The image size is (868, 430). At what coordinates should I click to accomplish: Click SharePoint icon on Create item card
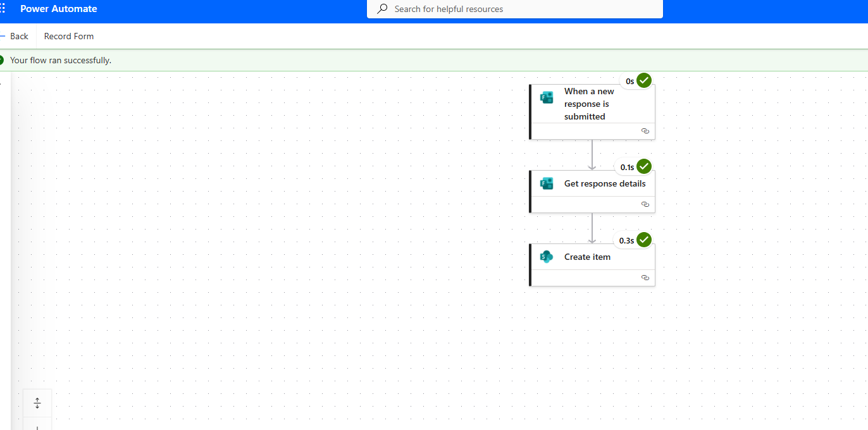pyautogui.click(x=547, y=257)
